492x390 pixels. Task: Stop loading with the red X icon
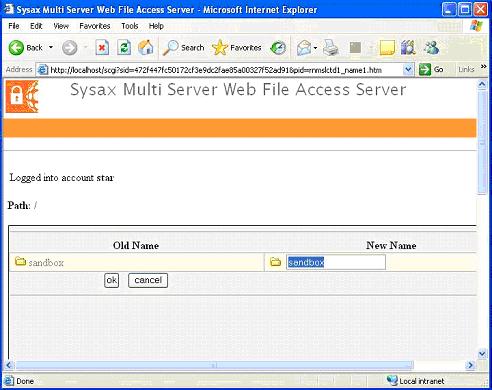point(102,48)
